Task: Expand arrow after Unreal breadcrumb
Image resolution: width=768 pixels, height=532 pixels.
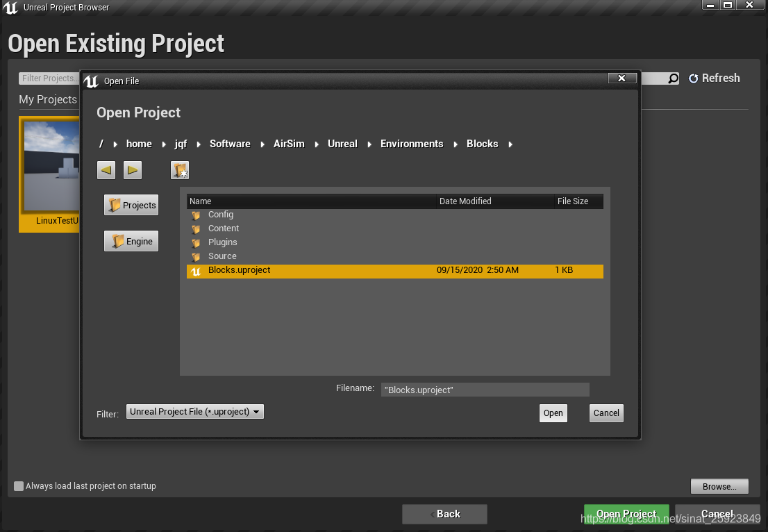Action: tap(369, 144)
